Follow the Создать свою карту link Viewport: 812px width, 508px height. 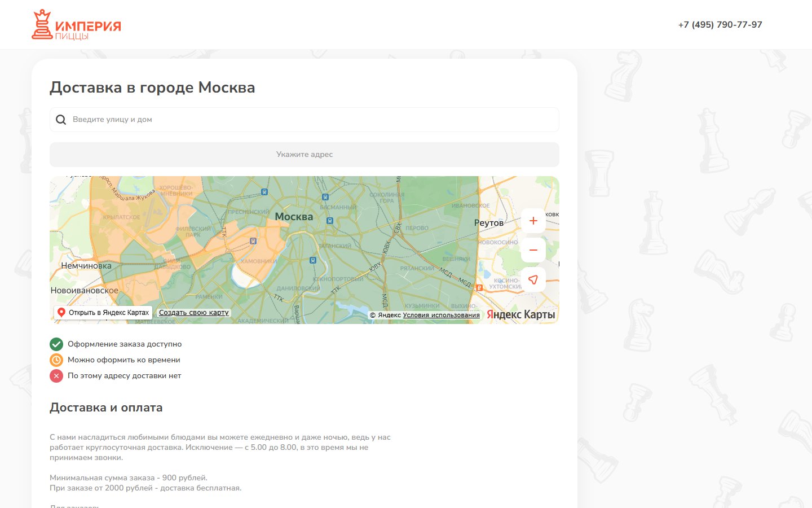pos(194,313)
